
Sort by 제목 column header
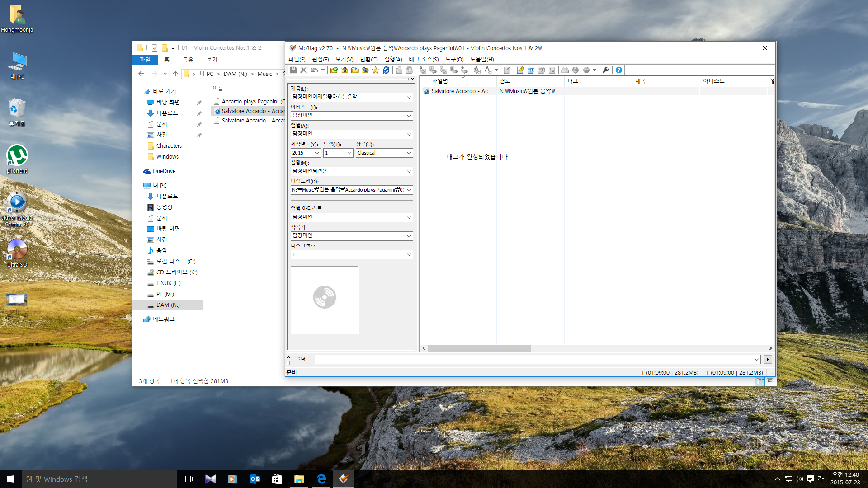pyautogui.click(x=666, y=81)
